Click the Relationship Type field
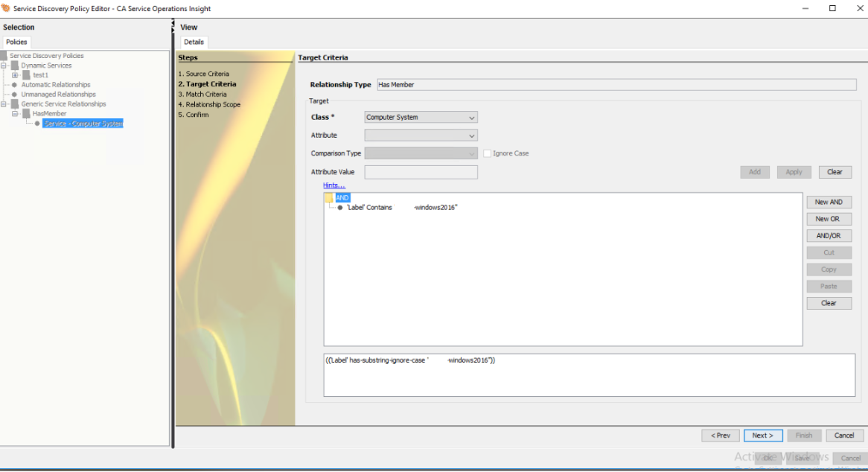The image size is (868, 472). pyautogui.click(x=616, y=85)
